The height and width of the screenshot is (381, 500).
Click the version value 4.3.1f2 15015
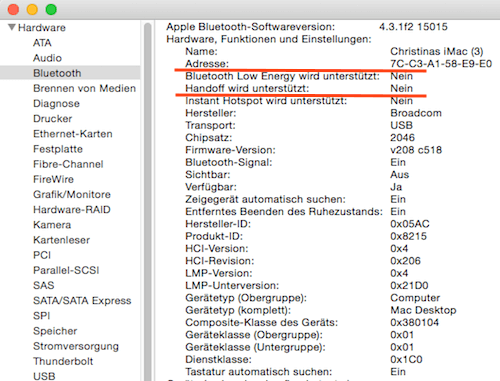tap(413, 27)
